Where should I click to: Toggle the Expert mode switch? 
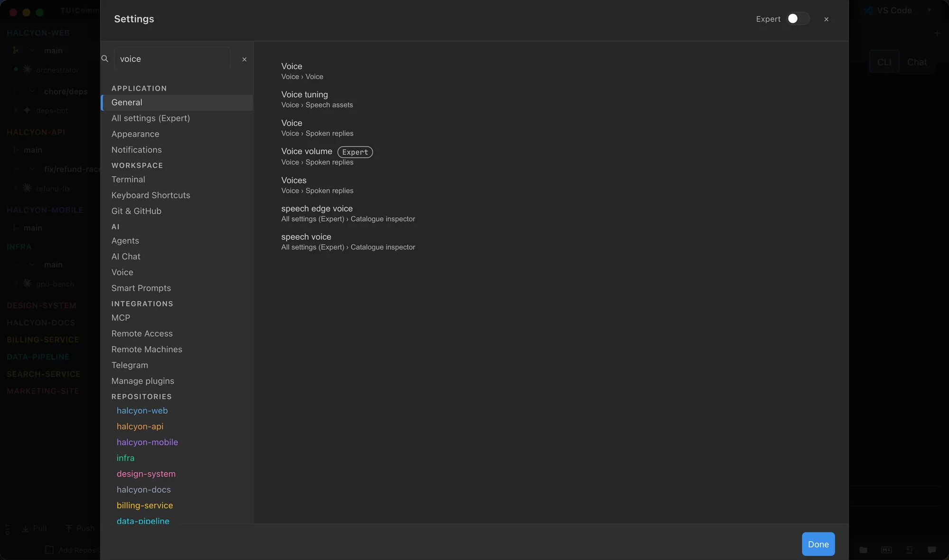[x=798, y=18]
